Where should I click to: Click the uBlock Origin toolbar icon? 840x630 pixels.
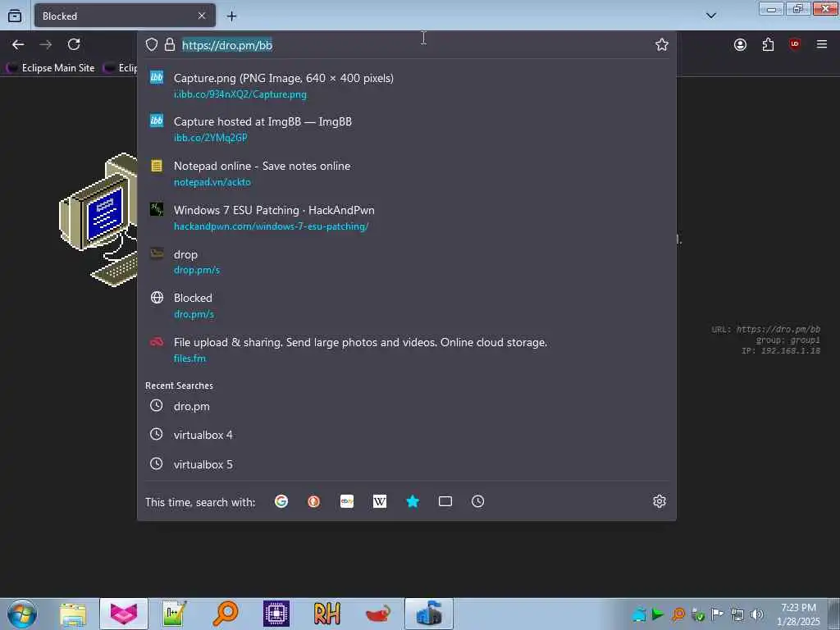point(794,44)
